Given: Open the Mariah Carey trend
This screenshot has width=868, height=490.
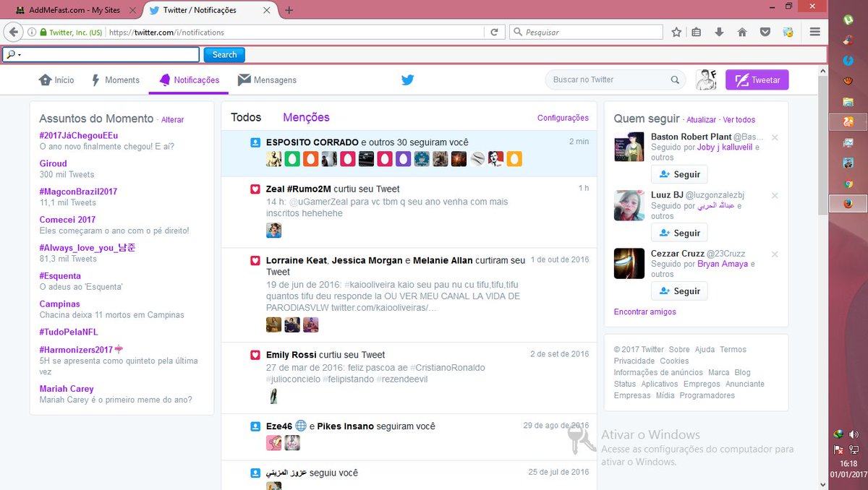Looking at the screenshot, I should [x=67, y=389].
